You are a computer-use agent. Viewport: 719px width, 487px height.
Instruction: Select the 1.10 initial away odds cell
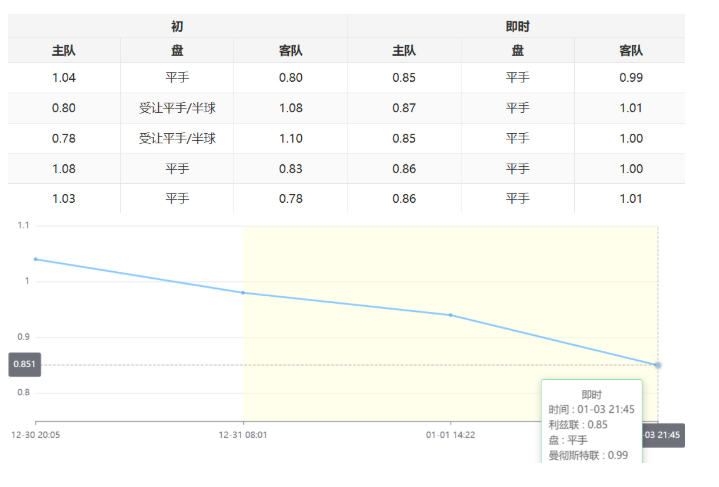coord(290,138)
